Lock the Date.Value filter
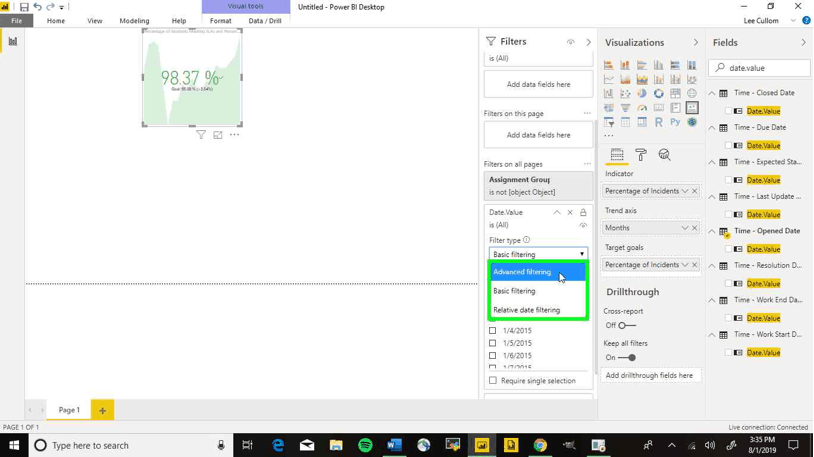The height and width of the screenshot is (457, 814). 583,212
